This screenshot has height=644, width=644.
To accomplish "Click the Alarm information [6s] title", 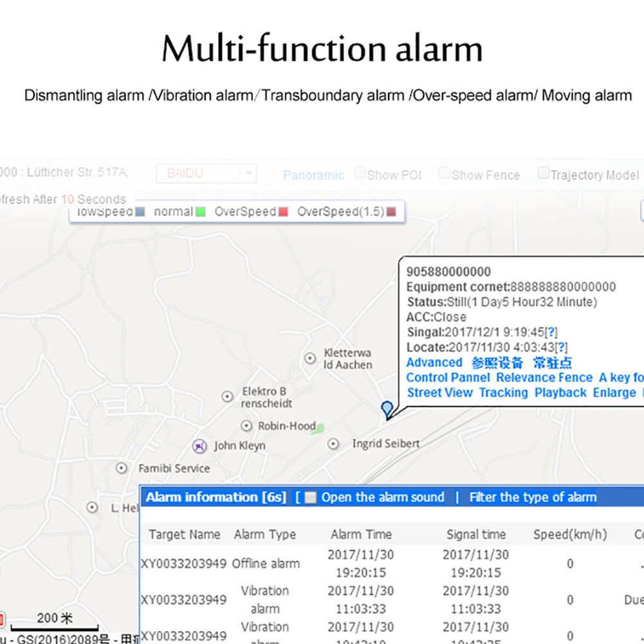I will tap(216, 497).
